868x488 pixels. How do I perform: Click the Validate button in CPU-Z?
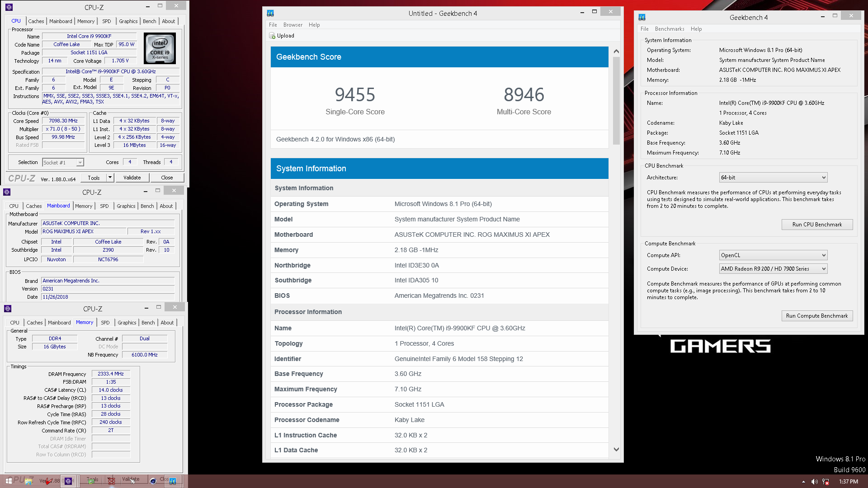[x=132, y=178]
